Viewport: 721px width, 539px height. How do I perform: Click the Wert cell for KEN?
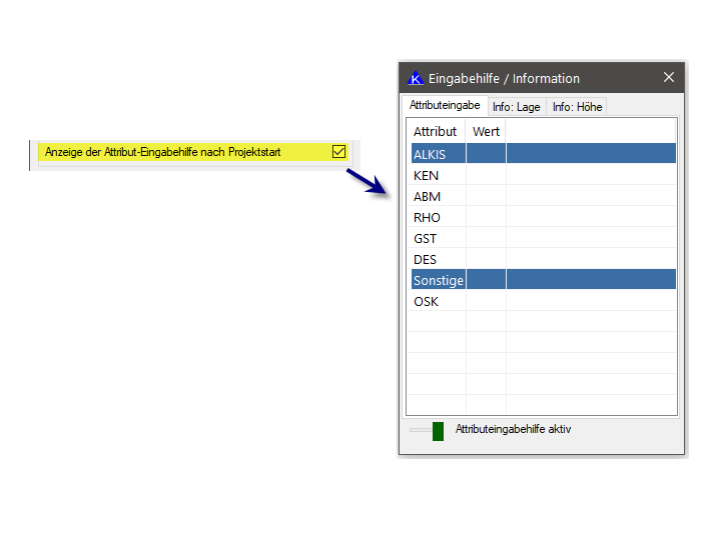coord(486,175)
